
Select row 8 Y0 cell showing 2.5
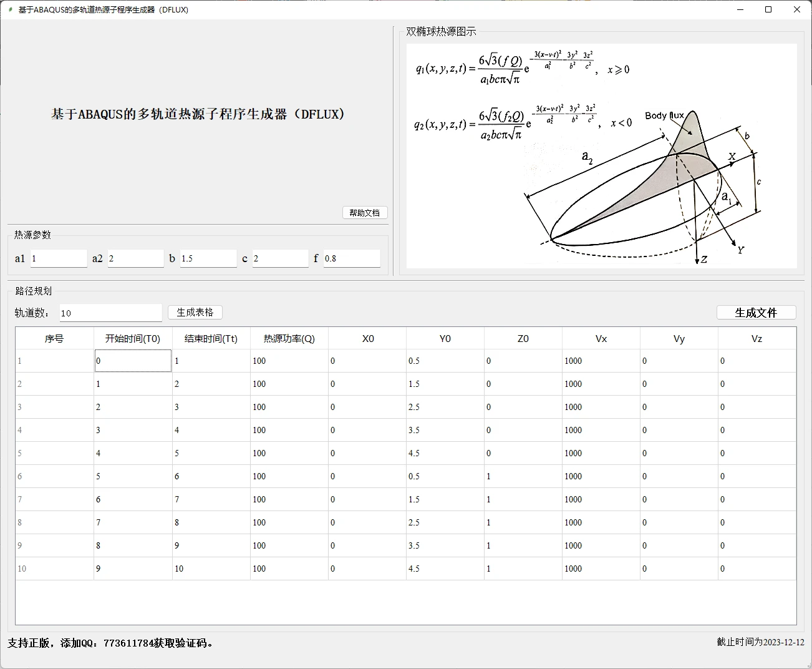[445, 522]
